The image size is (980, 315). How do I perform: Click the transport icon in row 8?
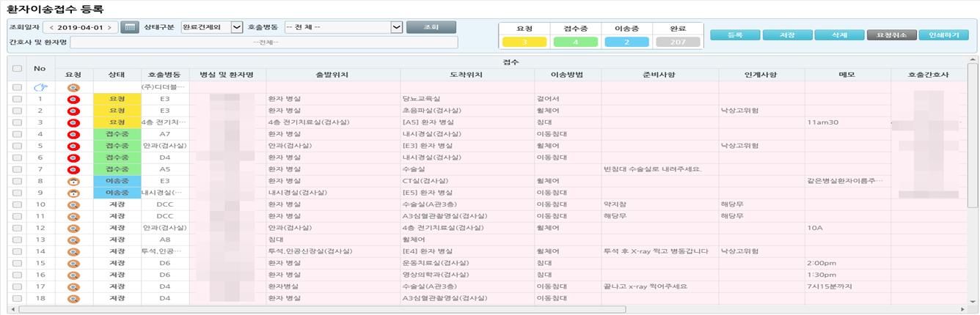73,181
